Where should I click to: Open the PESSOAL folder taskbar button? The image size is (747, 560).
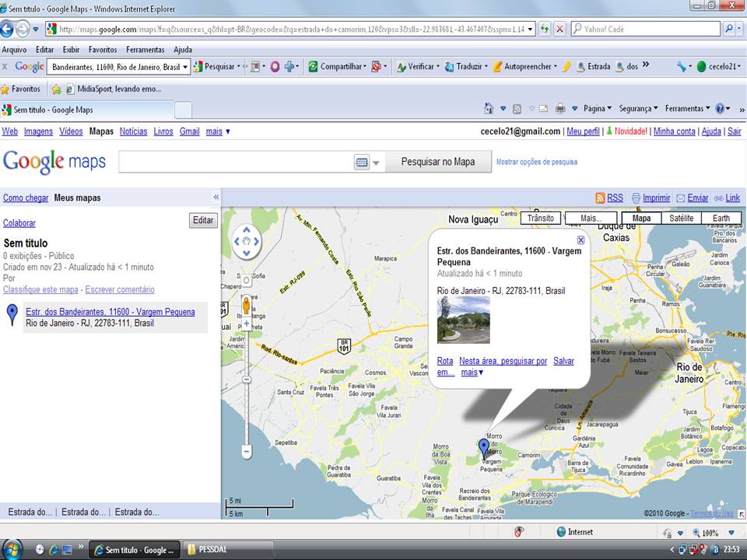pyautogui.click(x=229, y=550)
